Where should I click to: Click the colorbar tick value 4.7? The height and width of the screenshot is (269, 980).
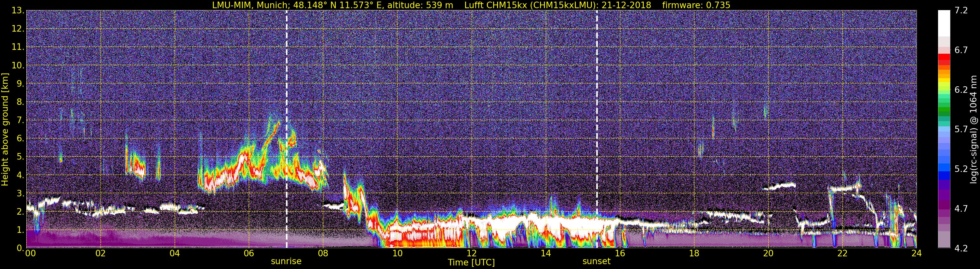pos(961,209)
